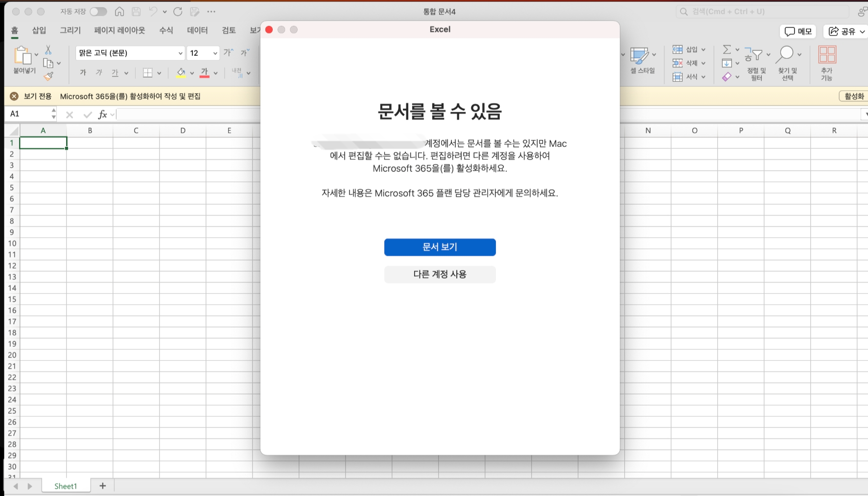
Task: Click the Add-ins (추가 기능) icon
Action: coord(827,55)
